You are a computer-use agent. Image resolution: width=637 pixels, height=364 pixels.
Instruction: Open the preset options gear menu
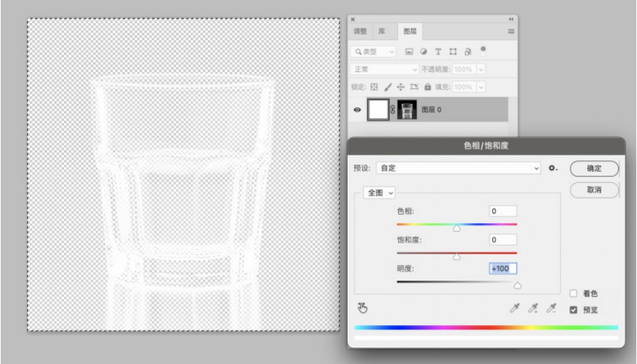pos(553,168)
